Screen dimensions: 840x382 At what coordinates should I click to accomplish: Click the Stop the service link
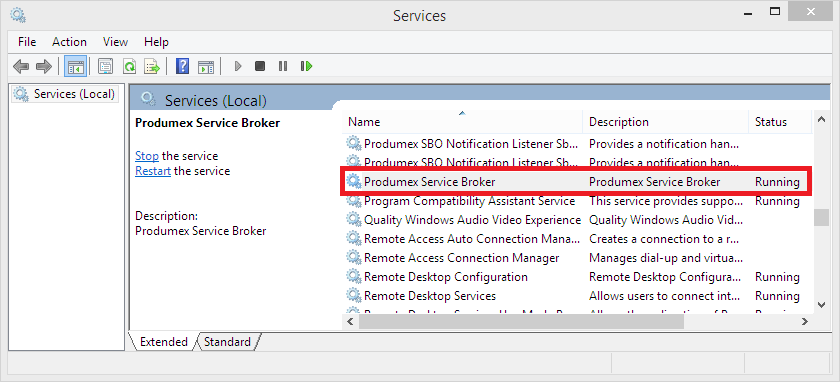147,156
